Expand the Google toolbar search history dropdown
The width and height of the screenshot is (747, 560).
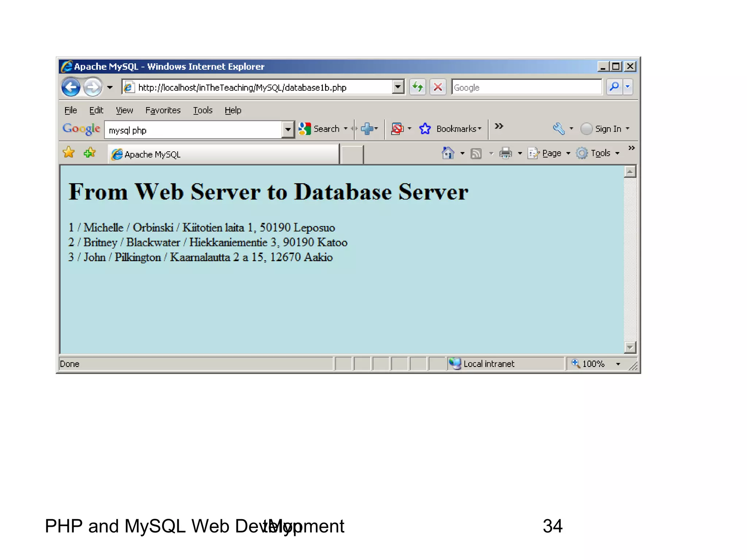(288, 130)
